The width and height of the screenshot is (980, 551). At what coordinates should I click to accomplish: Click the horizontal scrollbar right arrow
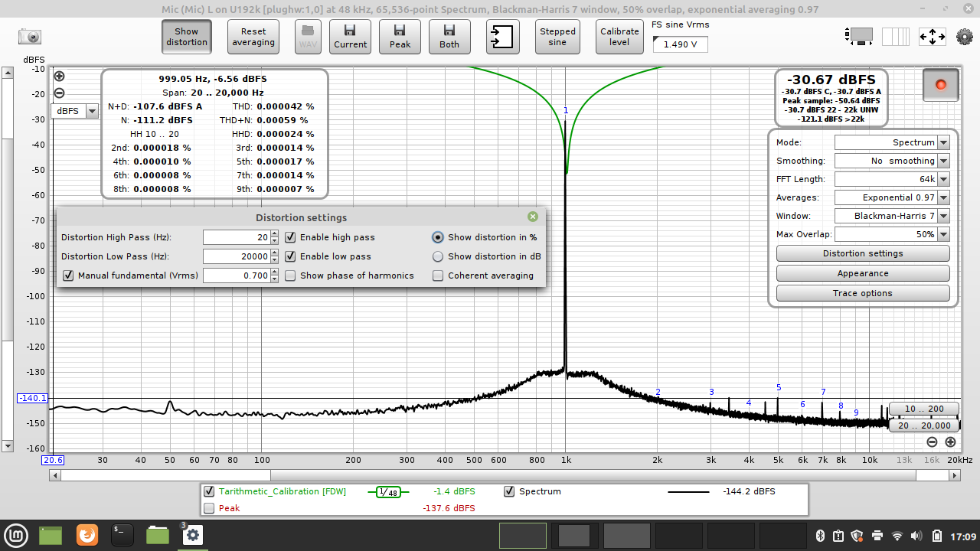955,475
